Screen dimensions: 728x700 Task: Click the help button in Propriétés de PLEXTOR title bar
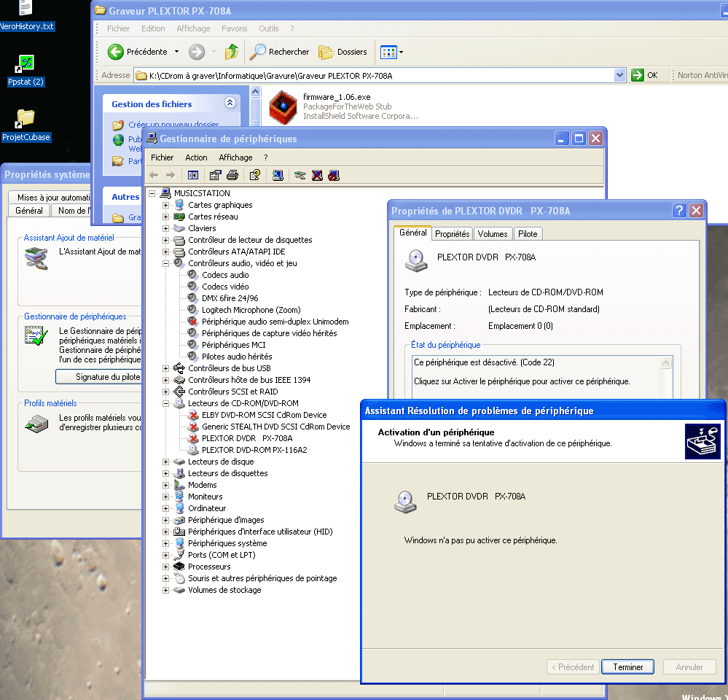click(679, 211)
